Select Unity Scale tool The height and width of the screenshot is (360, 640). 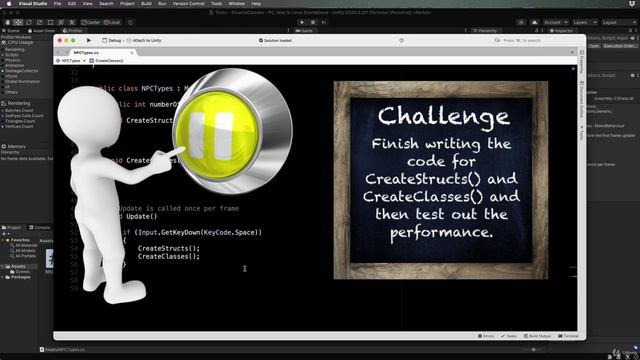coord(40,22)
